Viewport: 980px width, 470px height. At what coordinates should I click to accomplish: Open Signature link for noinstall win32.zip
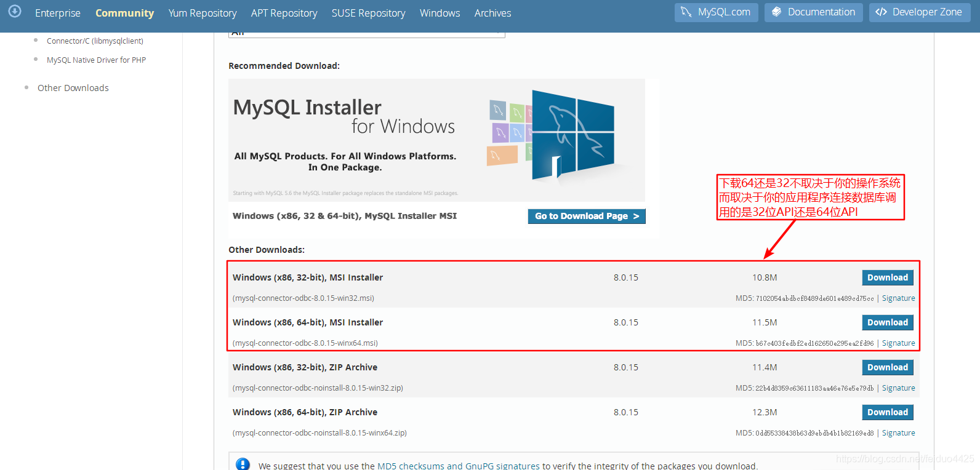click(899, 388)
